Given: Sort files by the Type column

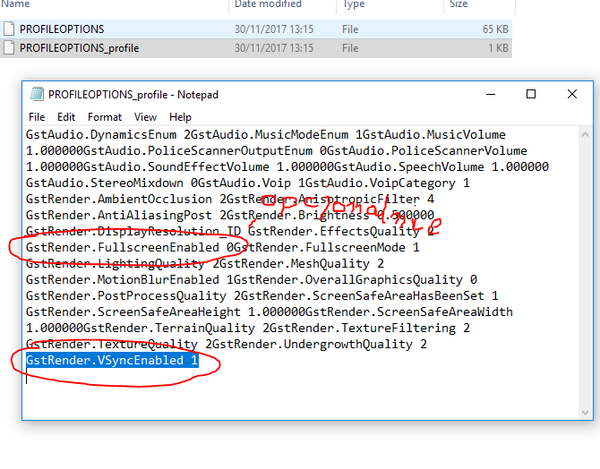Looking at the screenshot, I should click(x=357, y=5).
